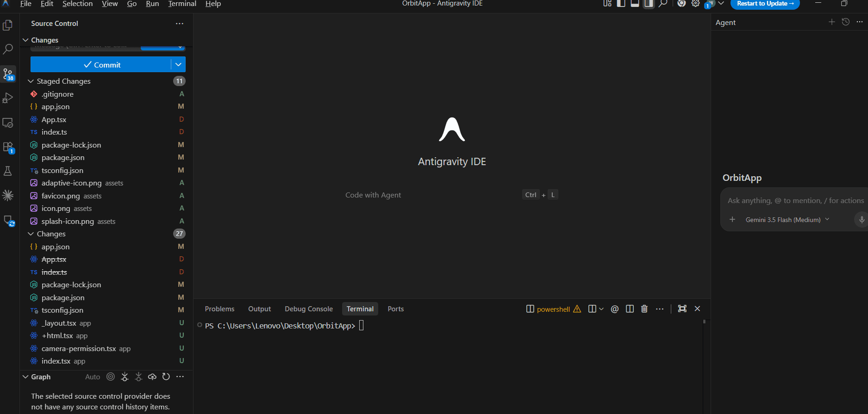The height and width of the screenshot is (414, 868).
Task: Click Go to Current History Item target icon
Action: (111, 377)
